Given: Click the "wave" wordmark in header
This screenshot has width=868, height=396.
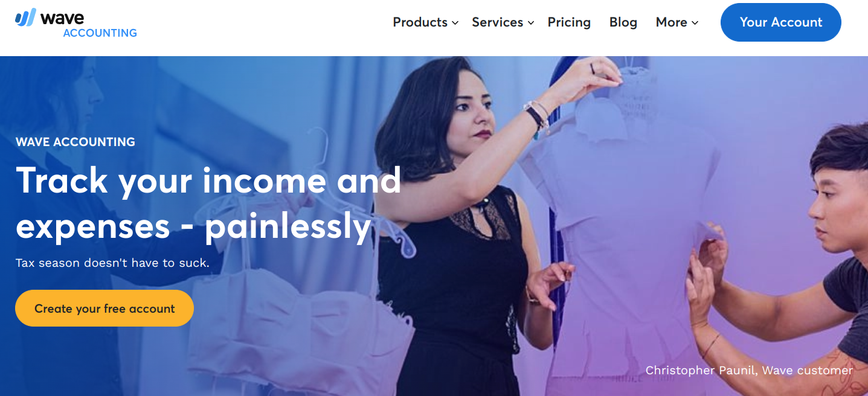Looking at the screenshot, I should tap(62, 18).
